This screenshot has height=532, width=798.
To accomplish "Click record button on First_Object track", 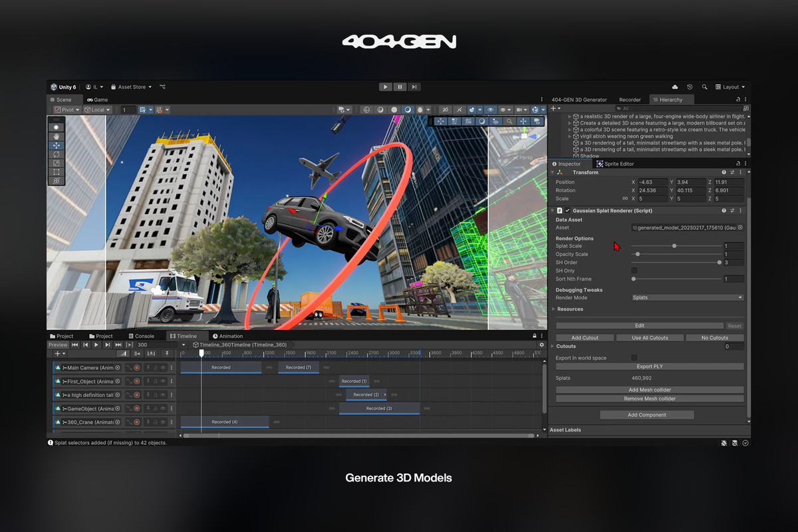I will [136, 381].
